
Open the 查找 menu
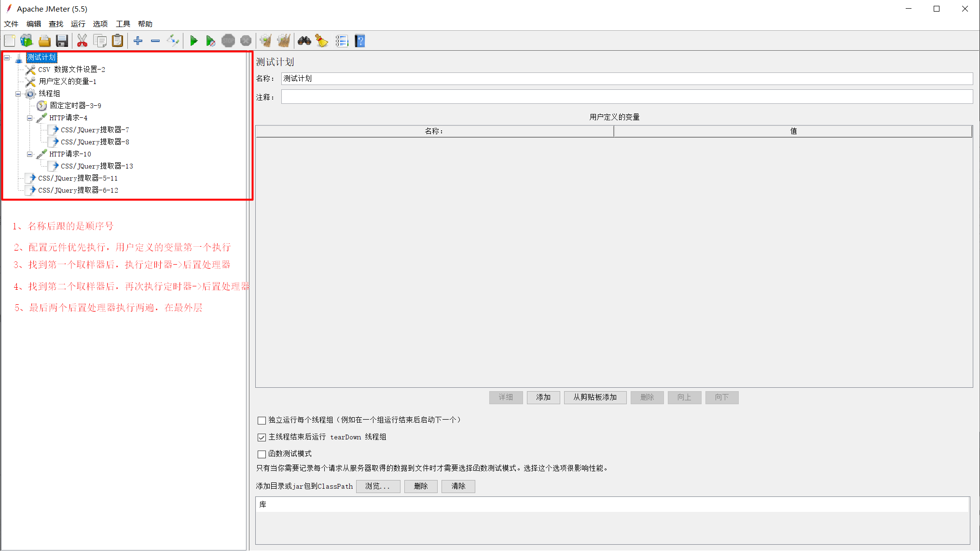(56, 24)
